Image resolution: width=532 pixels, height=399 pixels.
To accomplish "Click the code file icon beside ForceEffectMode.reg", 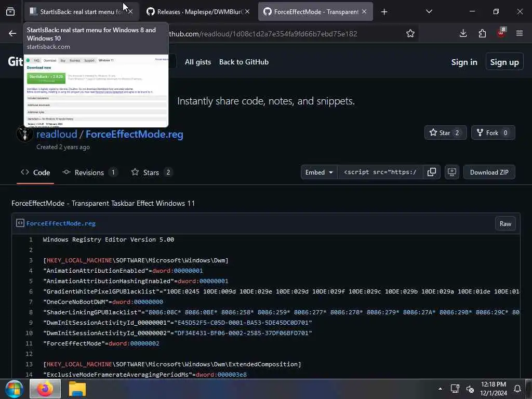I will point(20,223).
